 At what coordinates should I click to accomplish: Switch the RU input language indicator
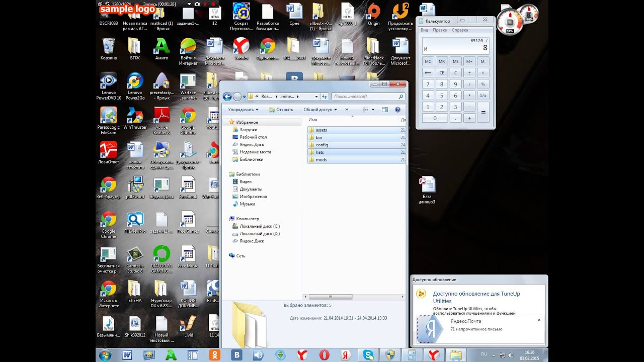pos(484,354)
